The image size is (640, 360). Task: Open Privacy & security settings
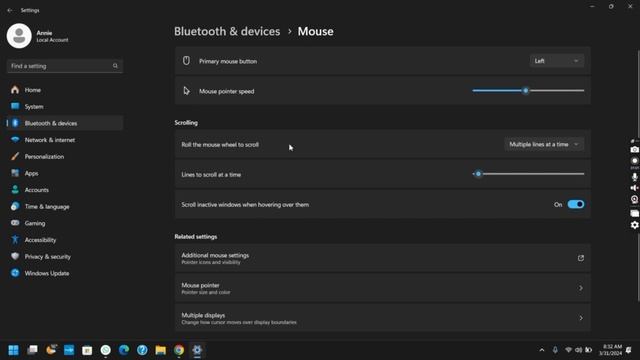[64, 256]
